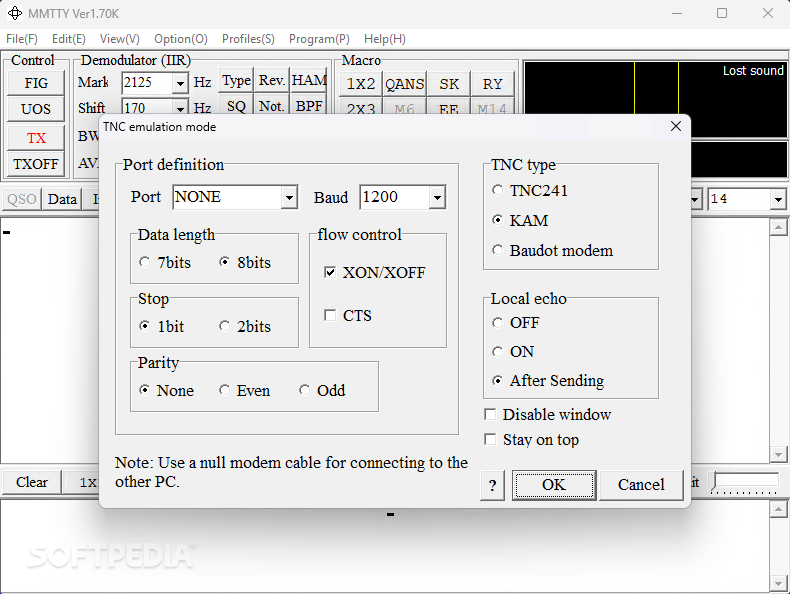
Task: Expand the Shift frequency dropdown
Action: [x=180, y=108]
